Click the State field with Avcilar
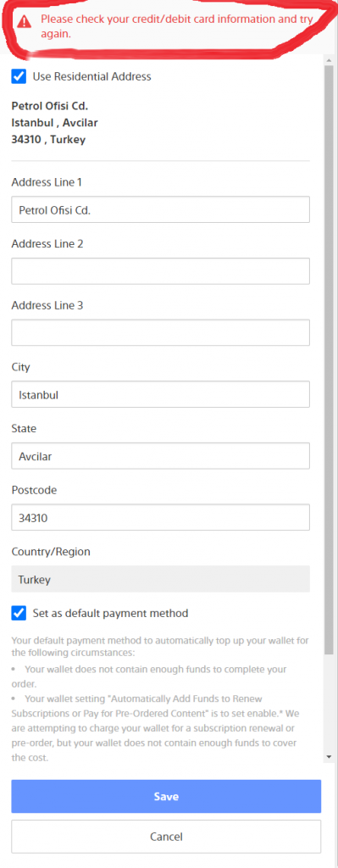 [160, 457]
